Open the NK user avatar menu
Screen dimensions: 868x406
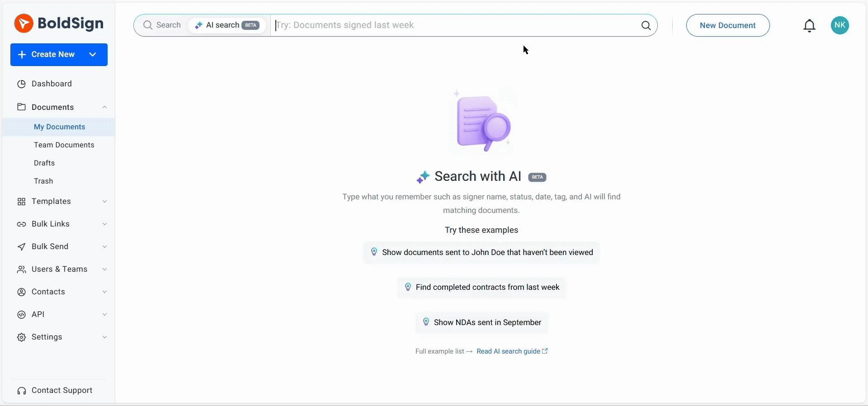(840, 25)
